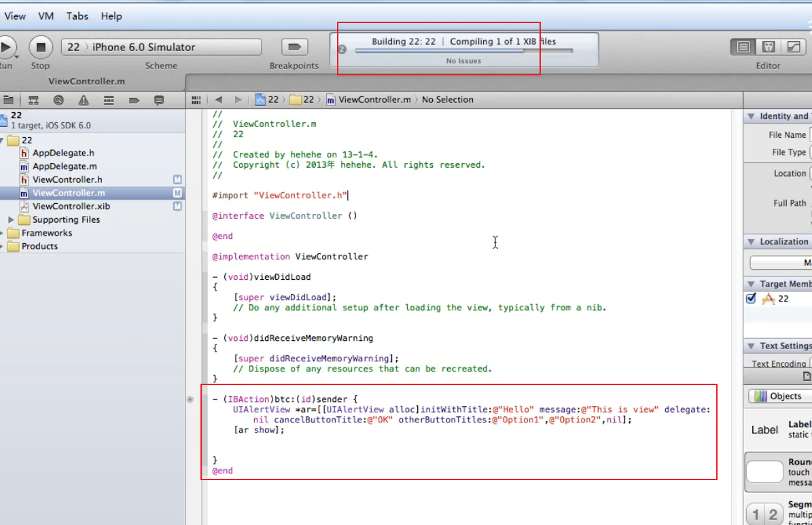Click the build progress bar
Image resolution: width=812 pixels, height=525 pixels.
(x=464, y=51)
